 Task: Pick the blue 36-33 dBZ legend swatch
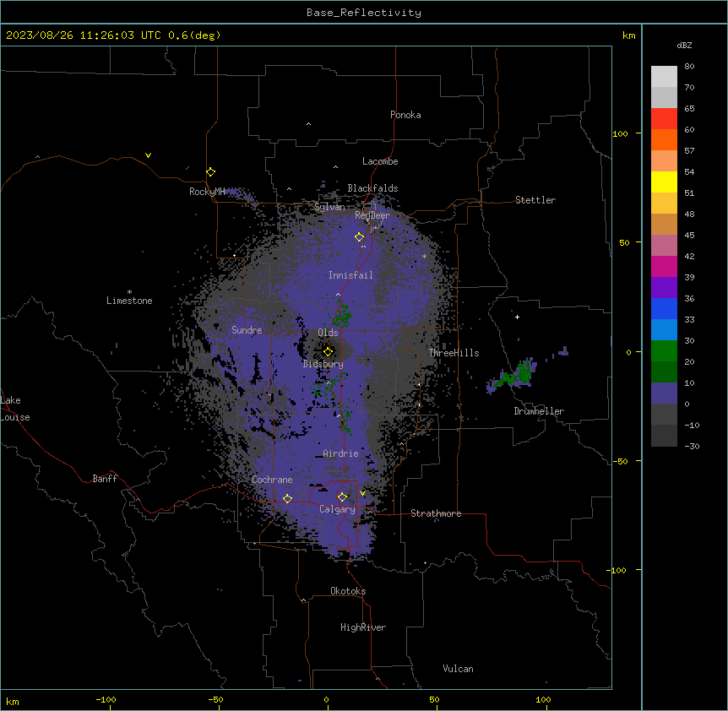point(664,308)
